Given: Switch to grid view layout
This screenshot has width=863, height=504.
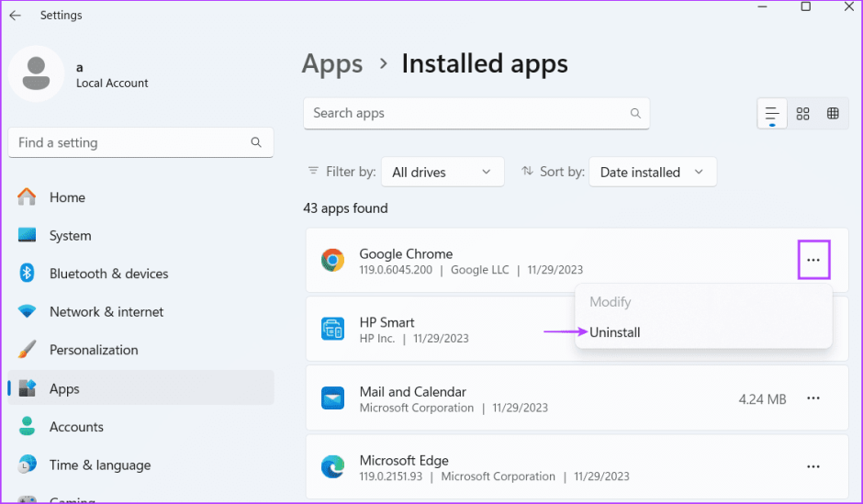Looking at the screenshot, I should point(803,114).
